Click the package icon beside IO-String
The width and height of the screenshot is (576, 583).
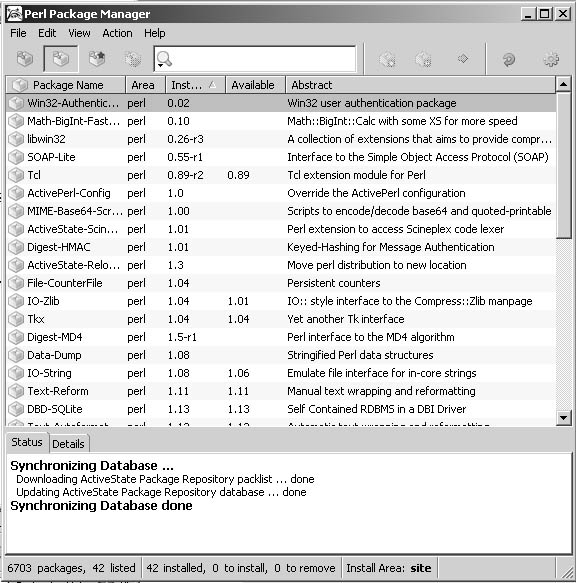coord(16,373)
